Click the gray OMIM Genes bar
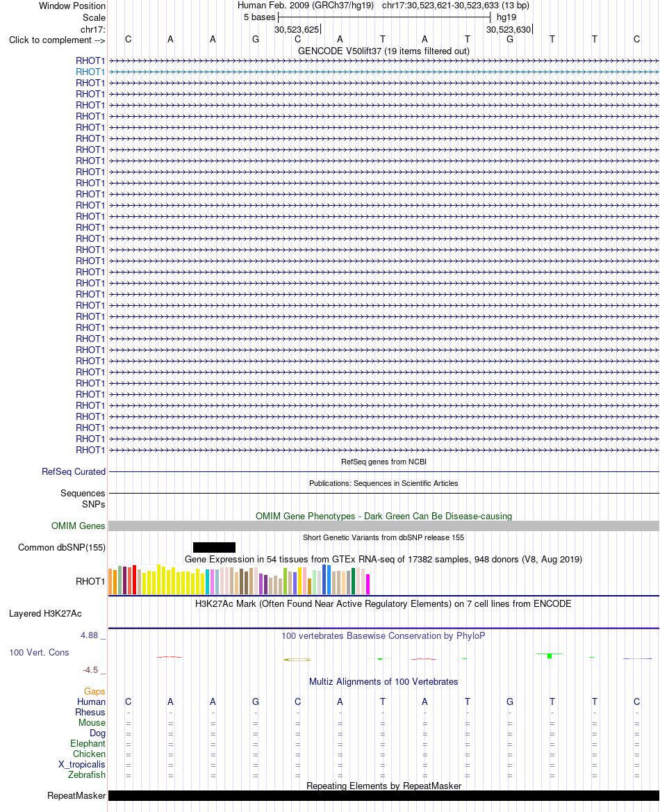 (383, 526)
